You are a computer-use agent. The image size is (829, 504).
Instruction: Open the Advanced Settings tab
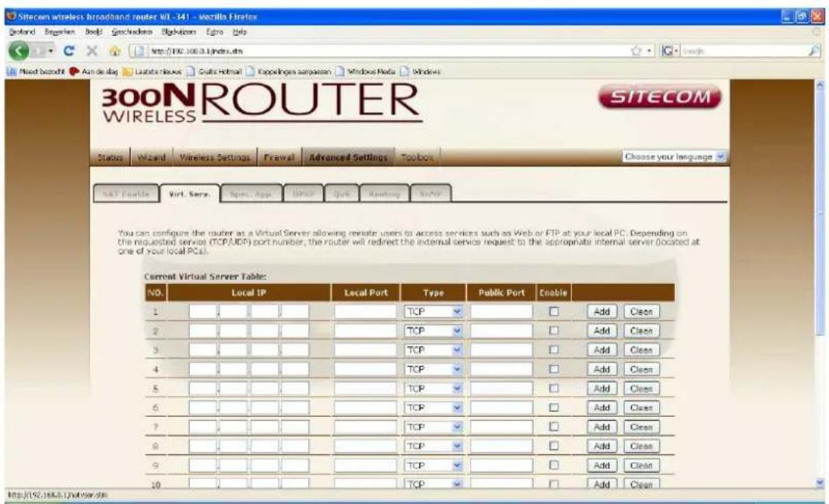[349, 157]
